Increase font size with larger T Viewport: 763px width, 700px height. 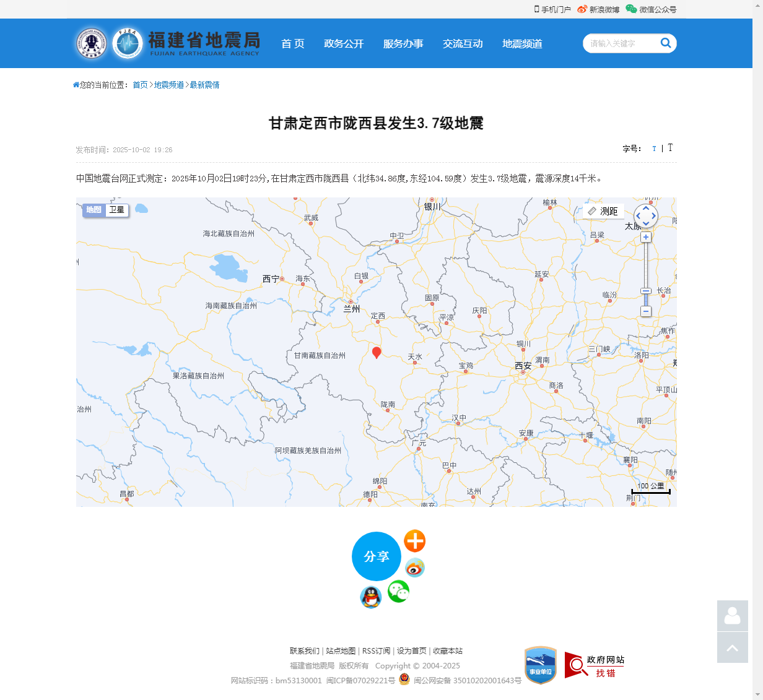[x=670, y=148]
